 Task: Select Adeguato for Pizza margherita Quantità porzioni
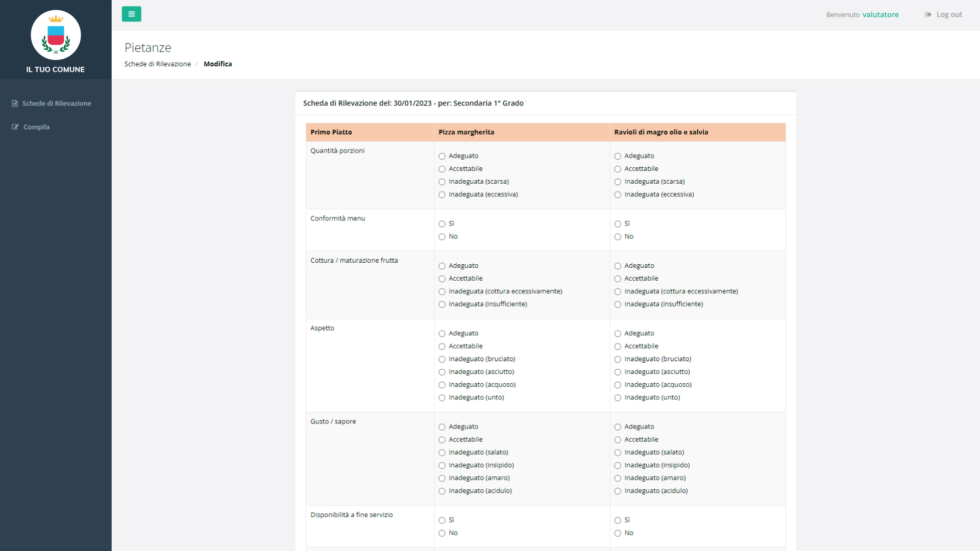point(442,156)
